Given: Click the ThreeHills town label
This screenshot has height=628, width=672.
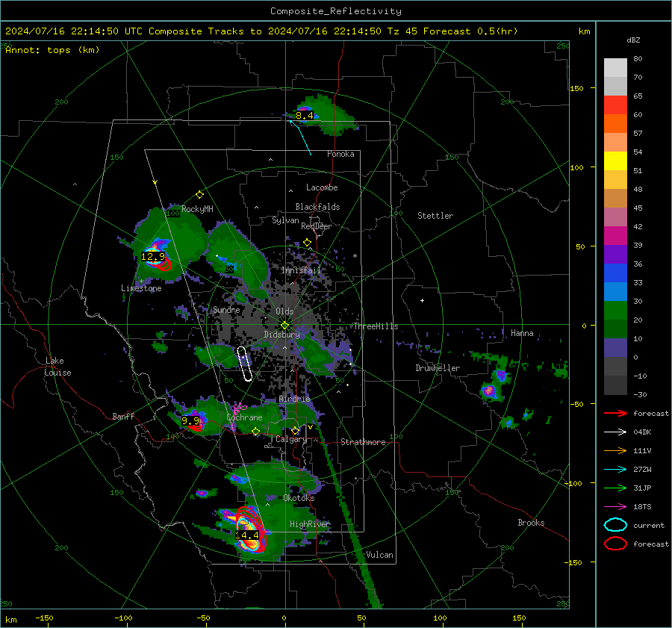Looking at the screenshot, I should tap(376, 326).
